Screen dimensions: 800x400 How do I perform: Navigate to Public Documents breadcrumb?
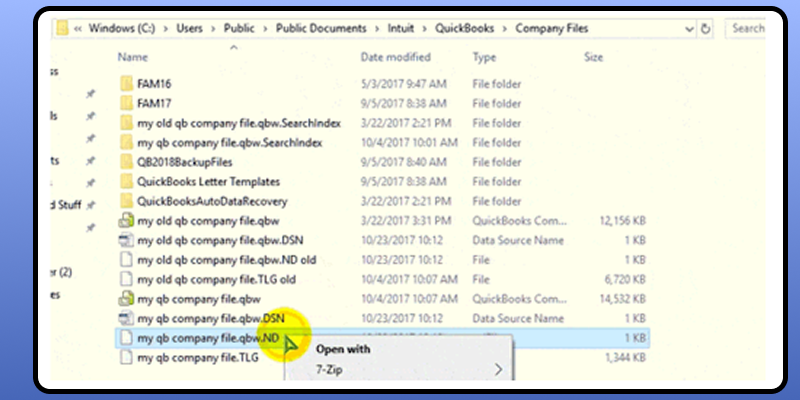coord(321,29)
